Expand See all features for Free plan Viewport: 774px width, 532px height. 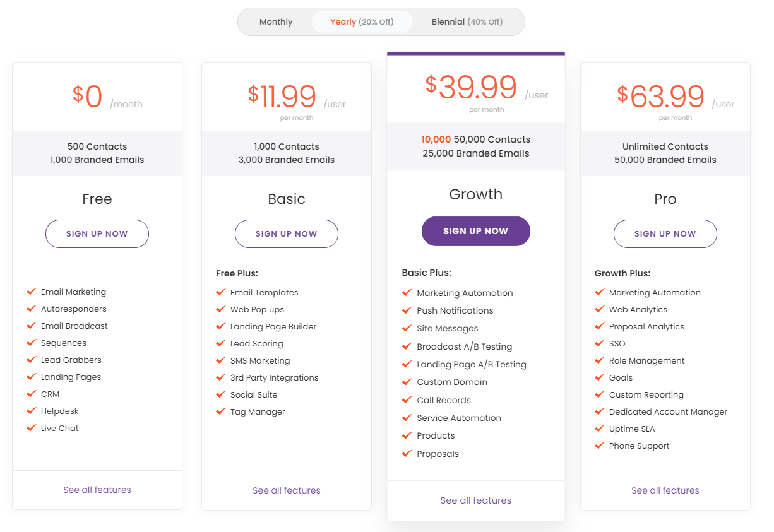[x=97, y=490]
